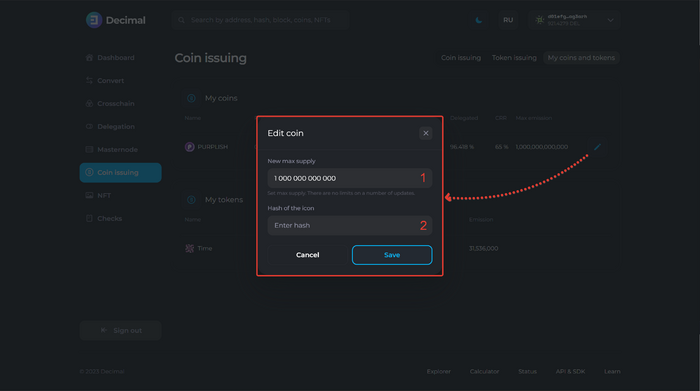The image size is (700, 391).
Task: Click Save in Edit coin dialog
Action: [x=392, y=255]
